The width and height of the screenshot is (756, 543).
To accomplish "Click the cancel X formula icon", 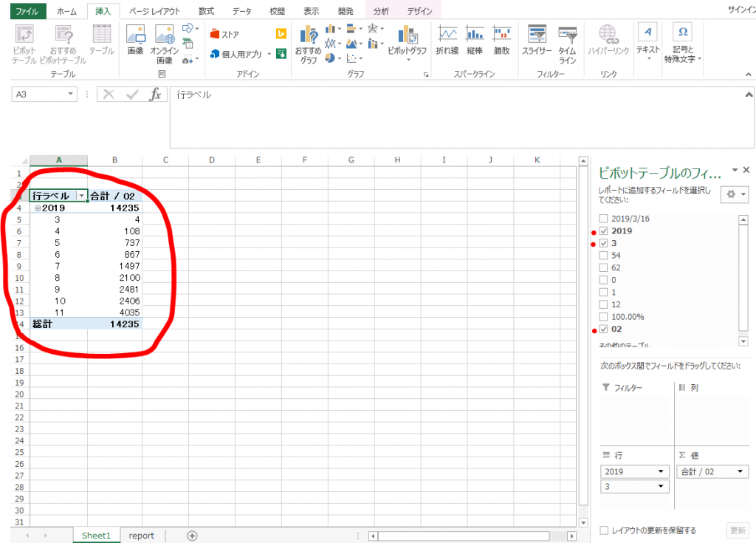I will [109, 94].
